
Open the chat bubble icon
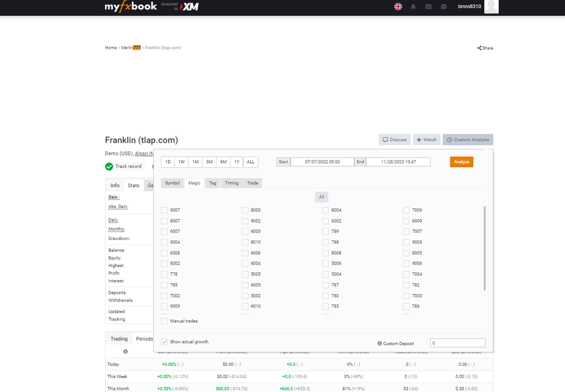444,6
